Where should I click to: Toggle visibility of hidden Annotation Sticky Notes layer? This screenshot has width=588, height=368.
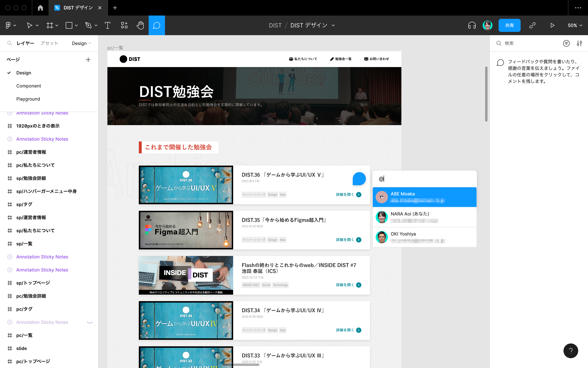[90, 322]
